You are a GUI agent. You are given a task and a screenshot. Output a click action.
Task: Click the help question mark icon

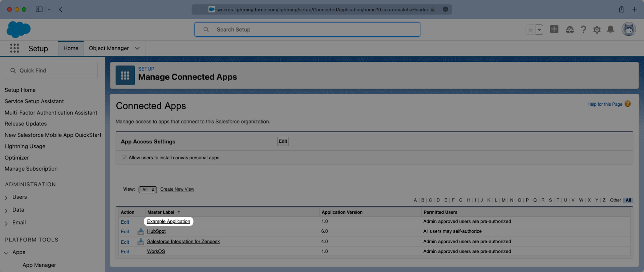(x=583, y=30)
